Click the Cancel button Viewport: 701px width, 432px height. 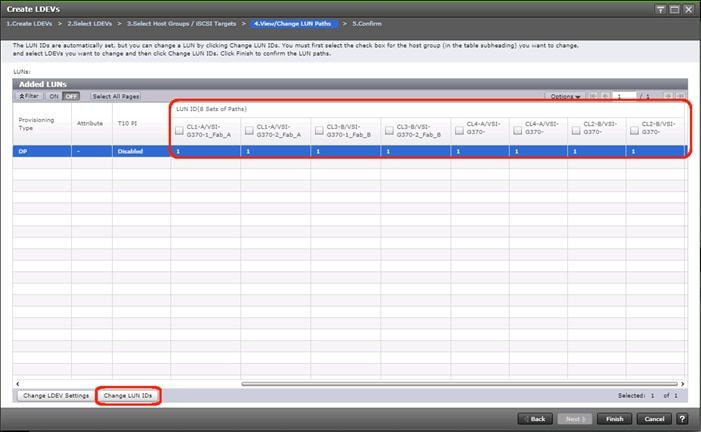(x=654, y=419)
